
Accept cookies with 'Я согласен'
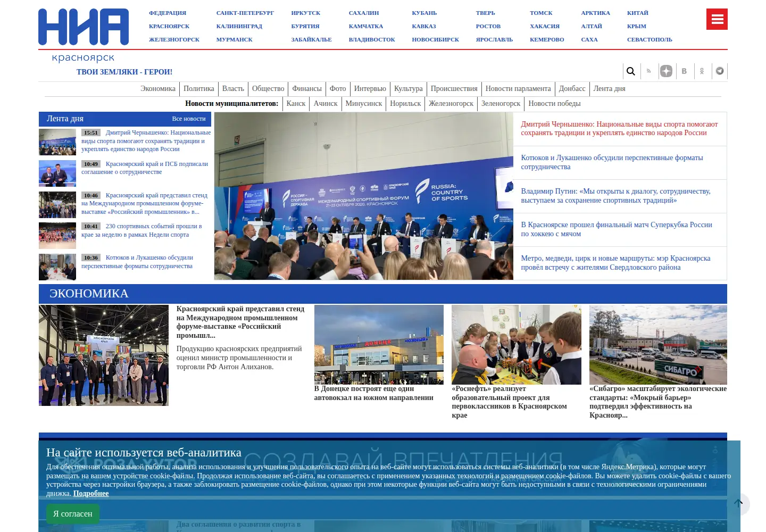[x=73, y=514]
